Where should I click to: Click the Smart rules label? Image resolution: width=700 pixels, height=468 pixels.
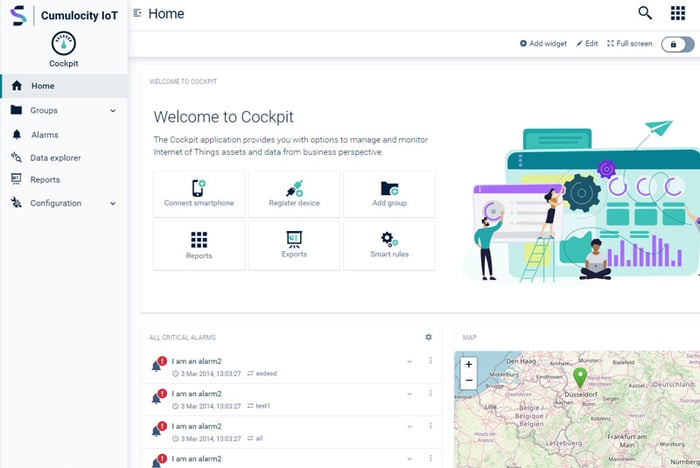[389, 254]
